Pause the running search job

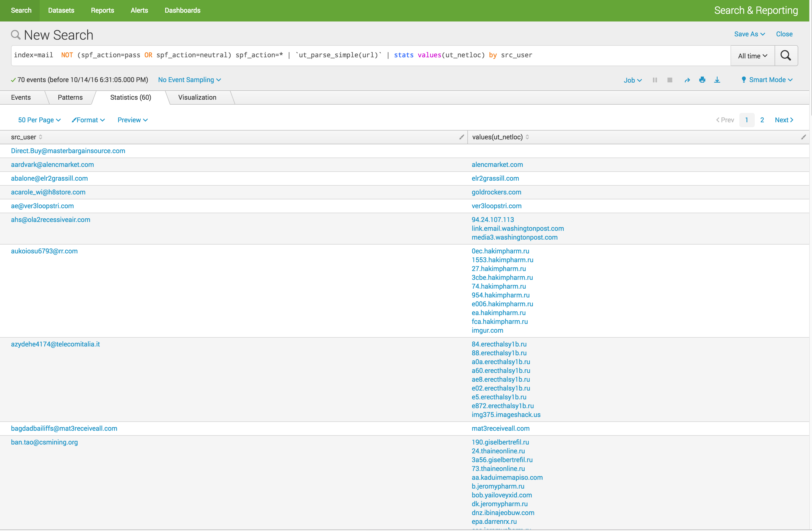click(655, 80)
